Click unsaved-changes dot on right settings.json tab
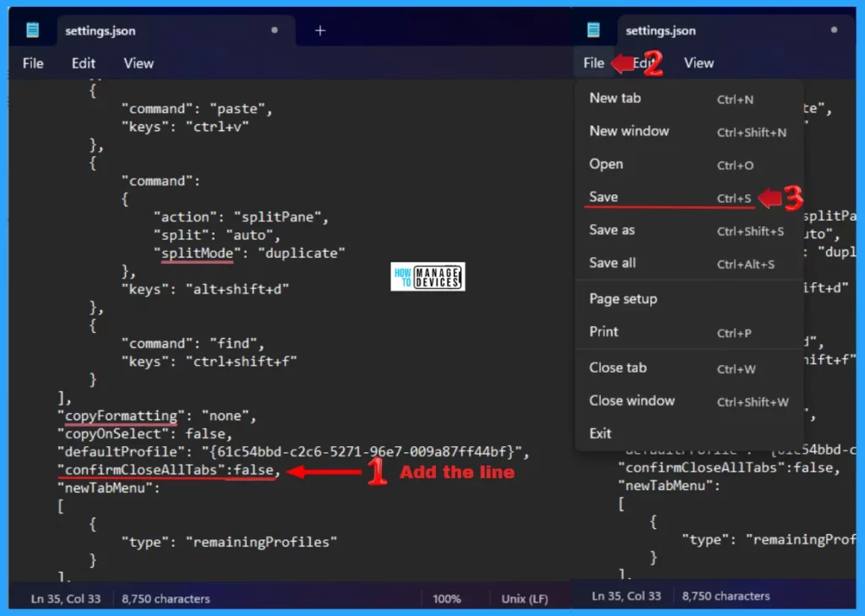865x616 pixels. point(834,30)
